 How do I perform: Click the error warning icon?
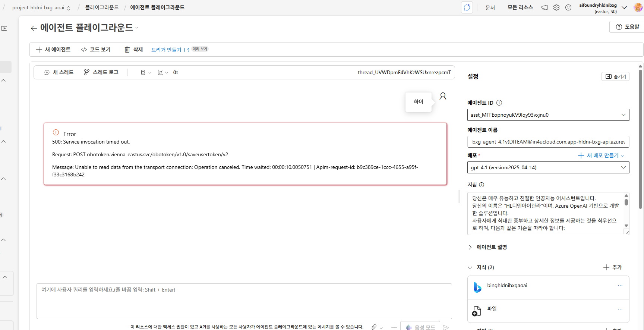[56, 132]
